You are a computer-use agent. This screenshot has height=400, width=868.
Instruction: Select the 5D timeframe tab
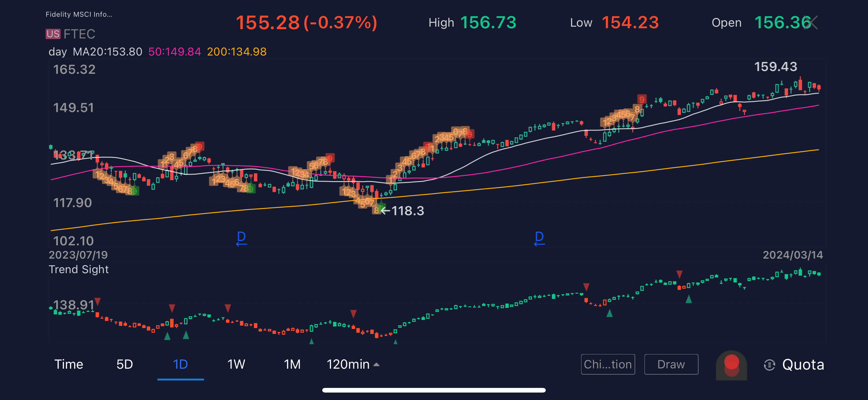click(124, 364)
